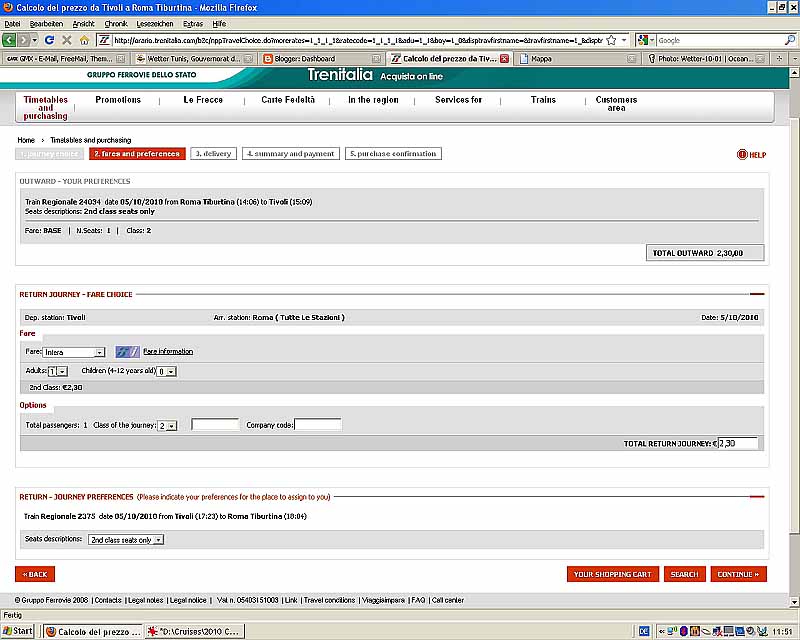The width and height of the screenshot is (800, 640).
Task: Click the Company code input field
Action: coord(318,425)
